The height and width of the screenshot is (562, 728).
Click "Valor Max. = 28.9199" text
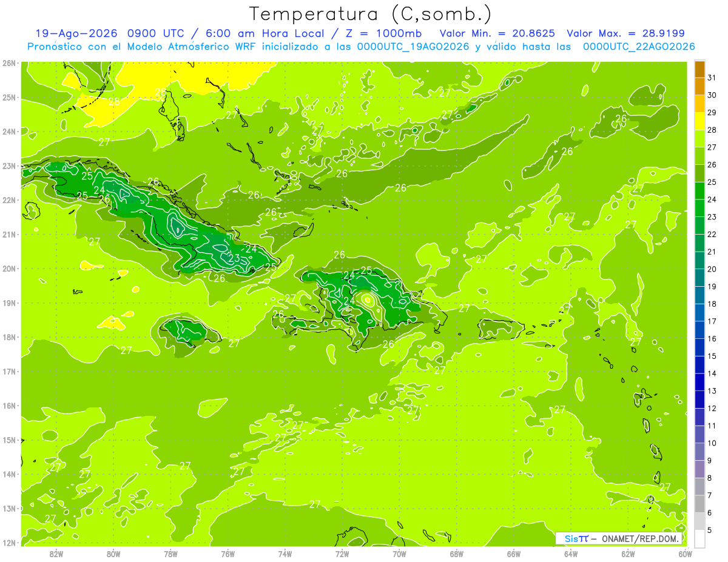tap(626, 33)
